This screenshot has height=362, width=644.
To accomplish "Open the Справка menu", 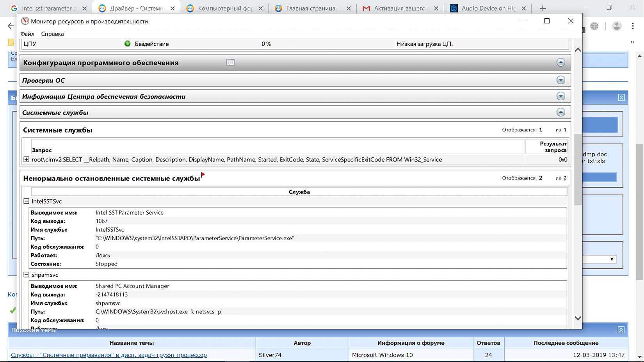I will (x=52, y=34).
